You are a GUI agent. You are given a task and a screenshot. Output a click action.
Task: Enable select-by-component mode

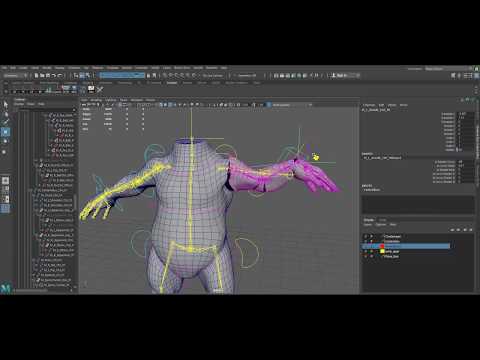(88, 76)
